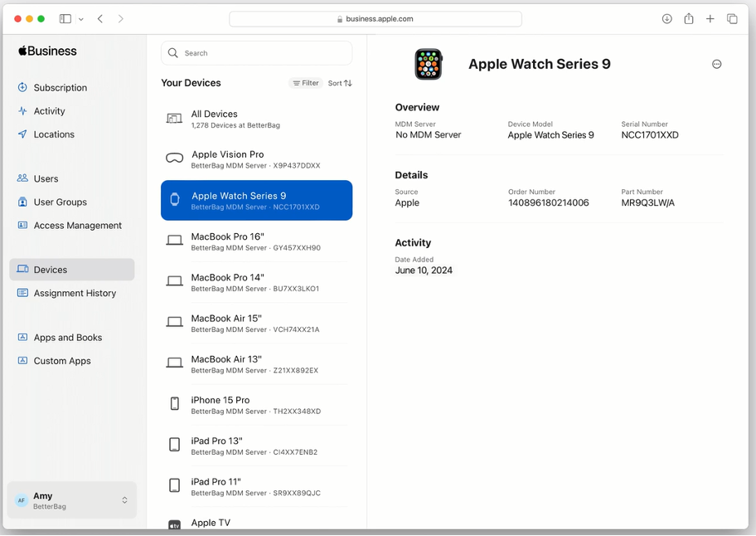Select Apple Vision Pro device

point(256,159)
